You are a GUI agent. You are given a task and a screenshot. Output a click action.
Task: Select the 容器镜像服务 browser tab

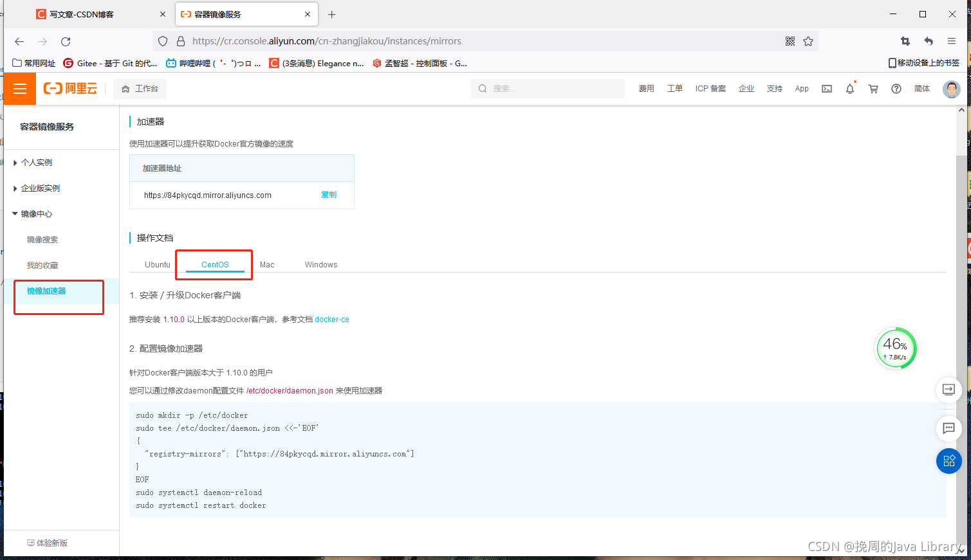pyautogui.click(x=246, y=14)
